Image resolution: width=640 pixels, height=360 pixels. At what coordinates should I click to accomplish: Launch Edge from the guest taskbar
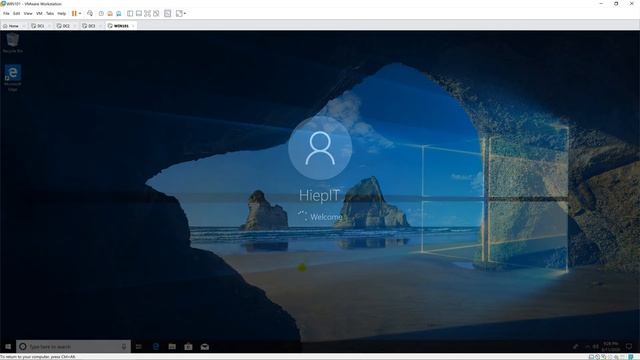(156, 347)
